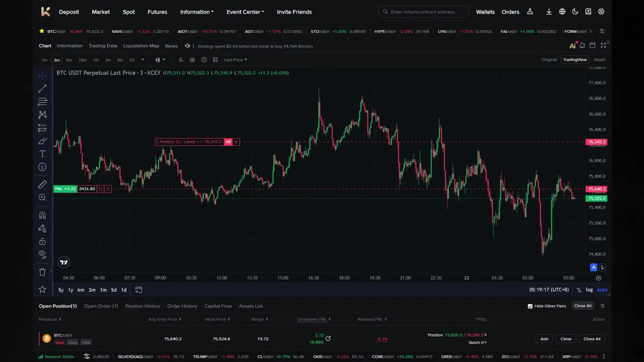Open the Last Price dropdown

235,60
